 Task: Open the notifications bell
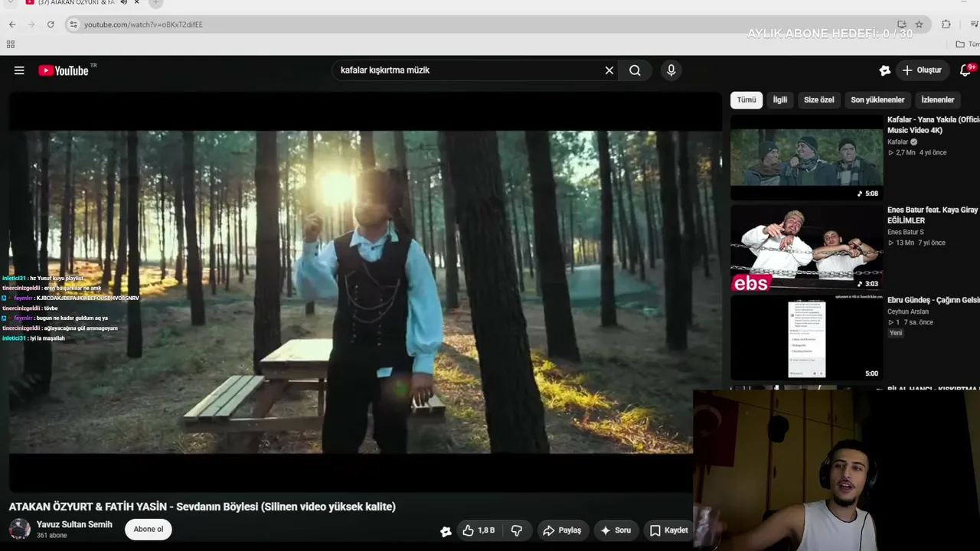pos(965,70)
